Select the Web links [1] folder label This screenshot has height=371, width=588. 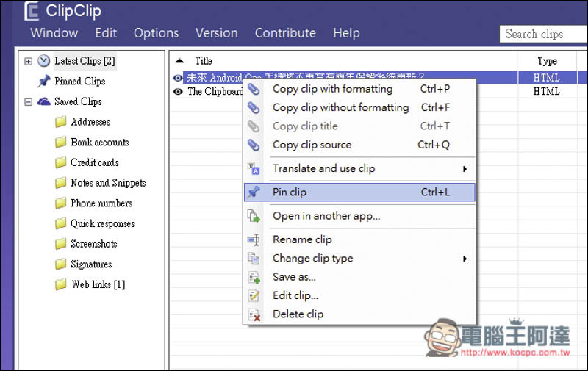point(98,284)
